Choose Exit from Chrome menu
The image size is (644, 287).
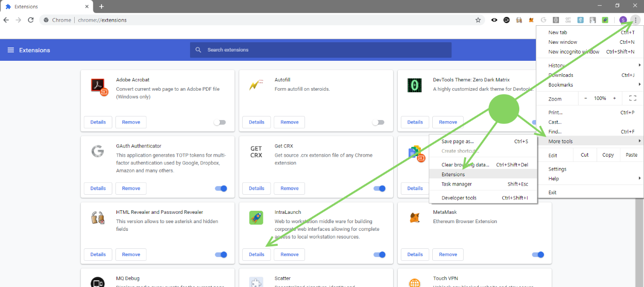pos(590,192)
